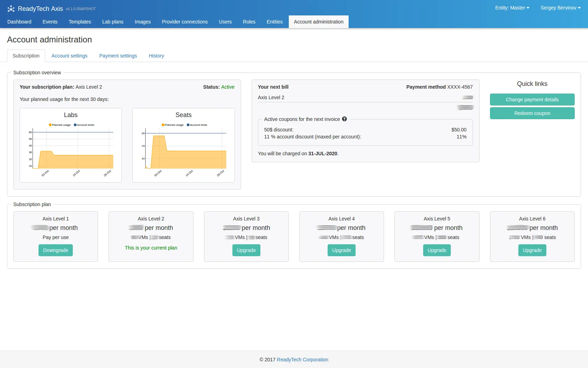
Task: Click Change payment details button
Action: (x=532, y=100)
